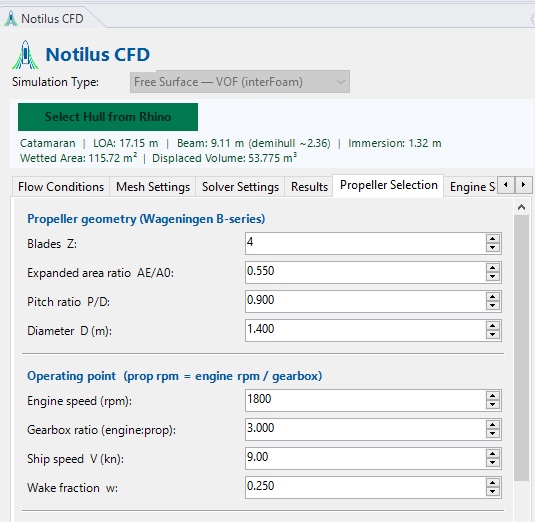Increment Expanded area ratio AE/A0 value
This screenshot has width=535, height=522.
click(493, 268)
